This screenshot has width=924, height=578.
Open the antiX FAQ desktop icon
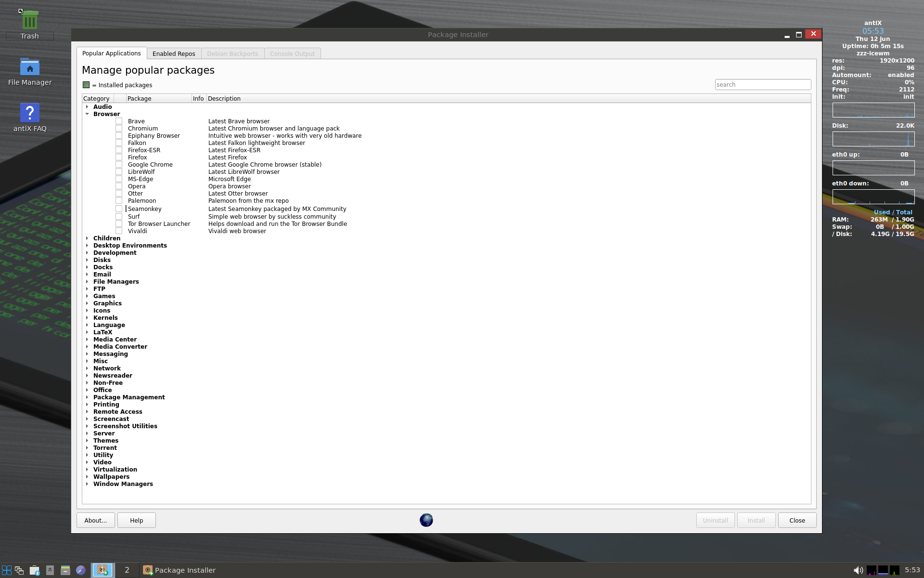[x=30, y=118]
